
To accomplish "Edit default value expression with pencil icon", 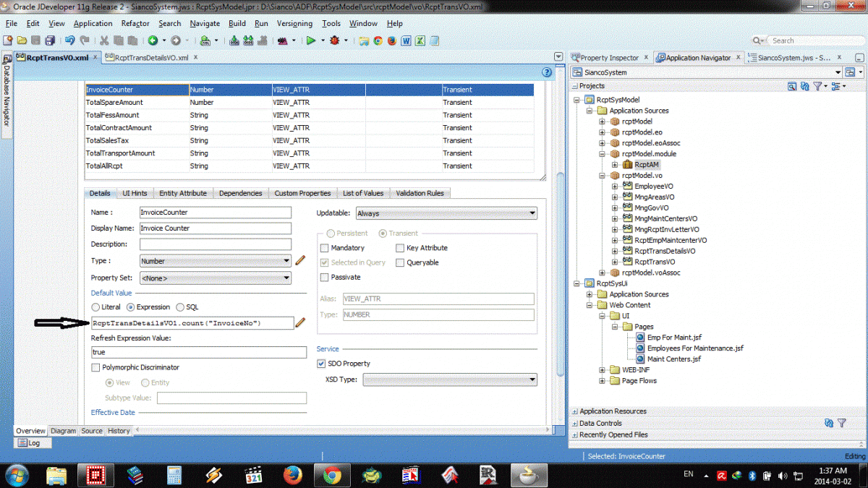I will tap(300, 322).
